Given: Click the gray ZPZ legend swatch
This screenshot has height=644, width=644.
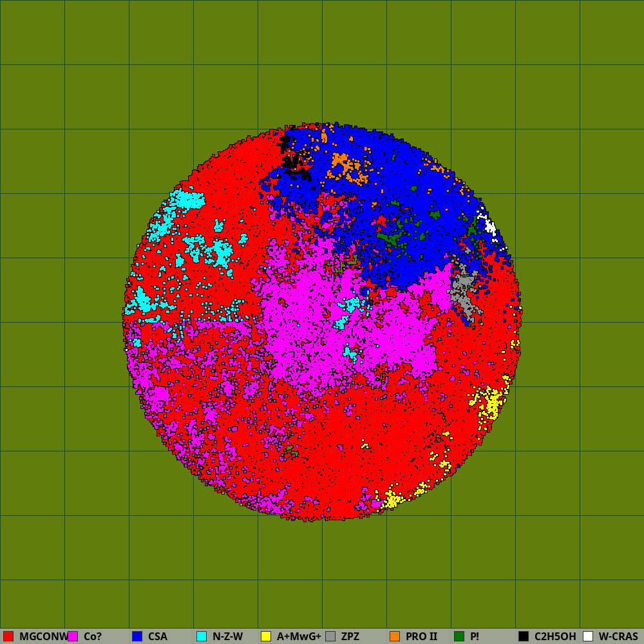Looking at the screenshot, I should pos(330,636).
